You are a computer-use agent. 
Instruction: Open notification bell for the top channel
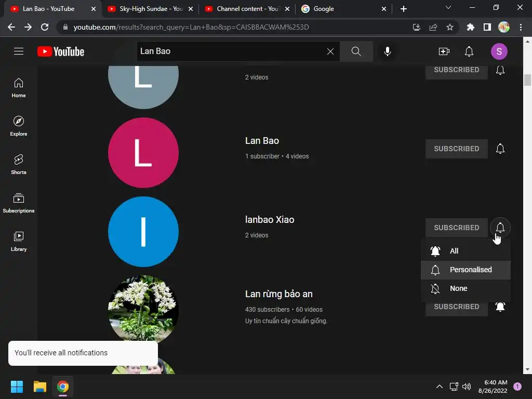pos(500,70)
